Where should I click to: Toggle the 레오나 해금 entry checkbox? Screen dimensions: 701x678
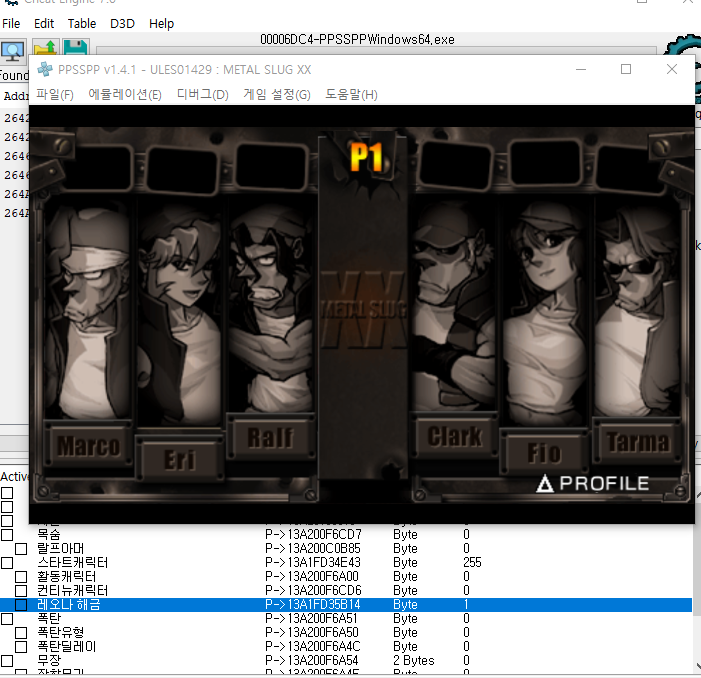[x=21, y=605]
